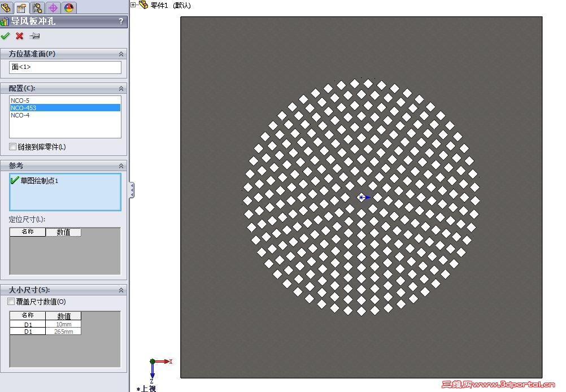Click the 导风板冲孔 feature title icon
The height and width of the screenshot is (392, 566).
[x=5, y=21]
